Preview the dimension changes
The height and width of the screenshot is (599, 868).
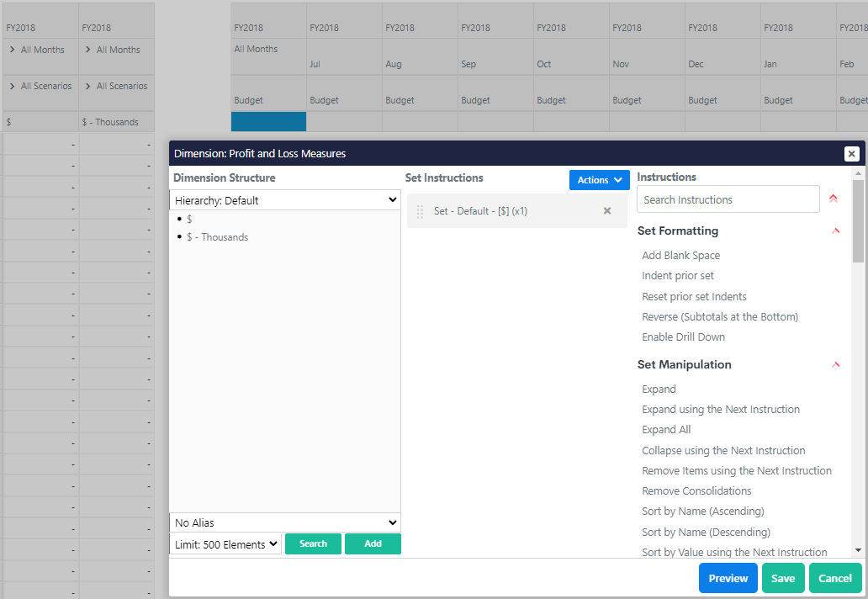coord(728,578)
